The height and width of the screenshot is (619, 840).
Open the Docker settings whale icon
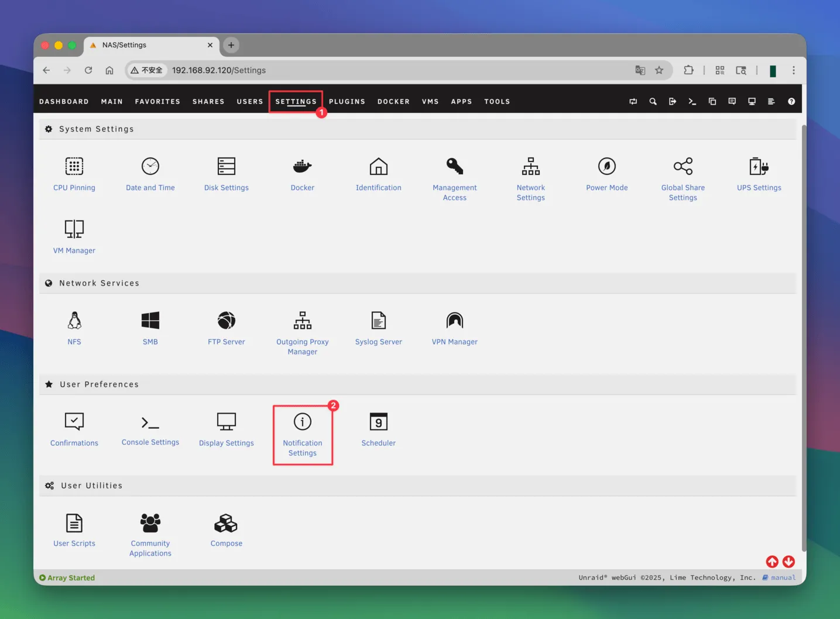[303, 166]
